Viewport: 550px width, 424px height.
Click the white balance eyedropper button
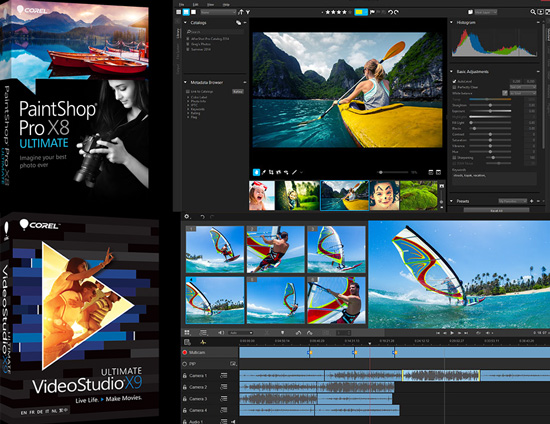pyautogui.click(x=505, y=93)
